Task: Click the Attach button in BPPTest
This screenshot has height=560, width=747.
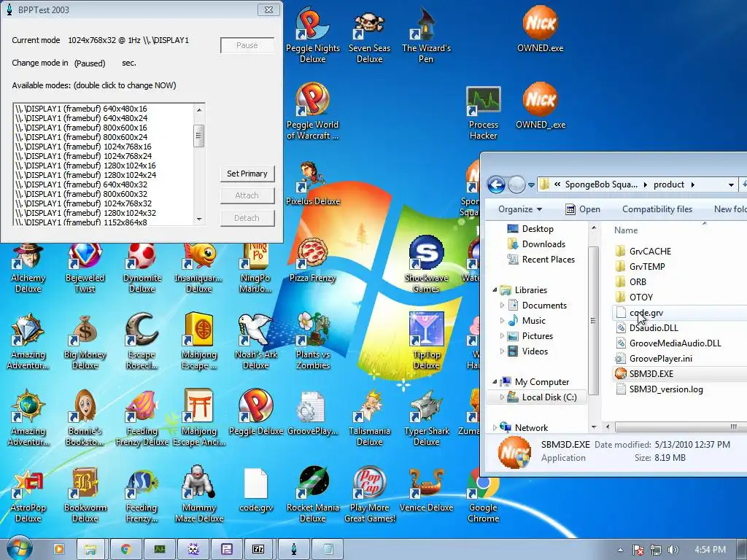Action: (247, 195)
